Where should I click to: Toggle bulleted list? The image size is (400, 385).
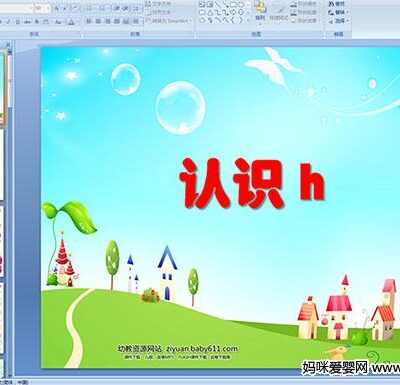(x=89, y=8)
